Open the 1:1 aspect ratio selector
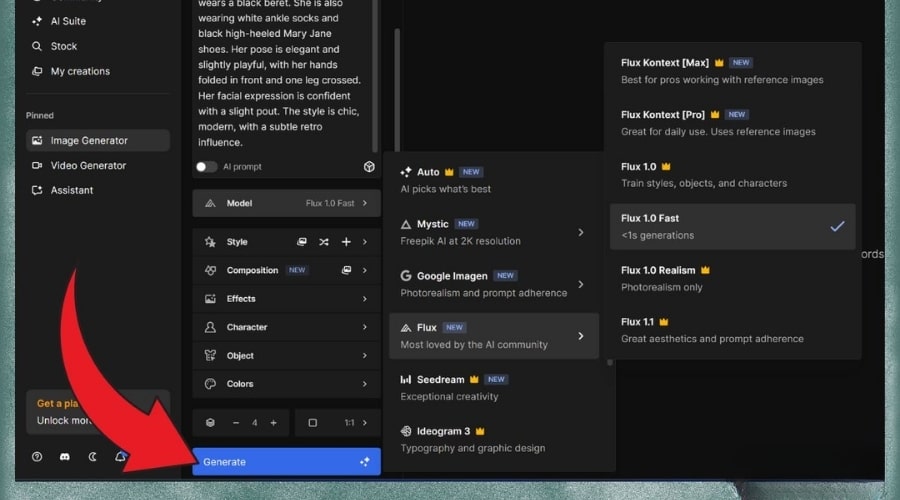Image resolution: width=900 pixels, height=500 pixels. click(338, 423)
